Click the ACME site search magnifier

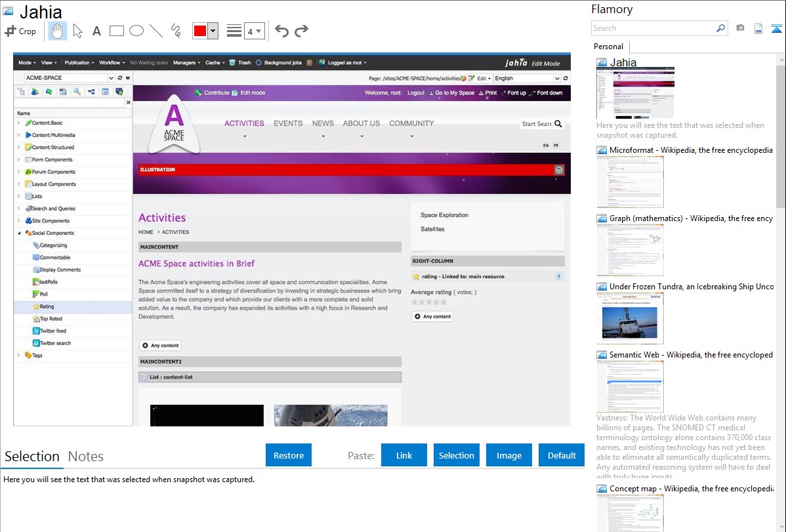[x=558, y=124]
